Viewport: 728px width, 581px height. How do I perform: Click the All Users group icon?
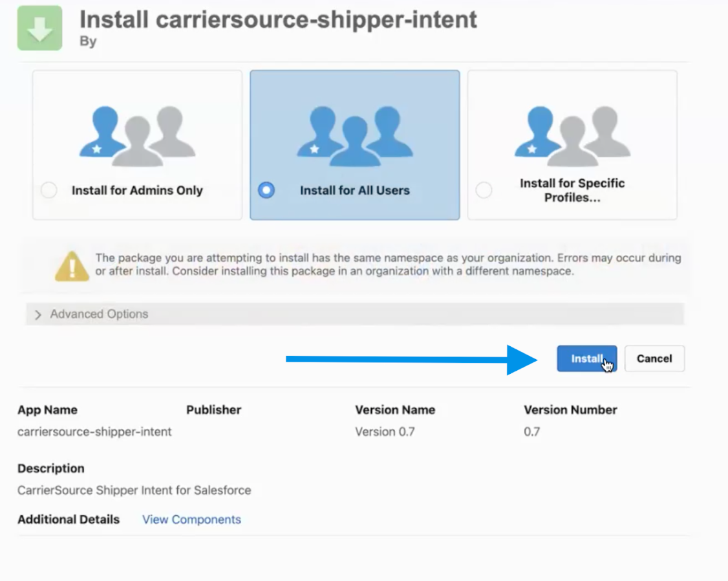point(355,136)
